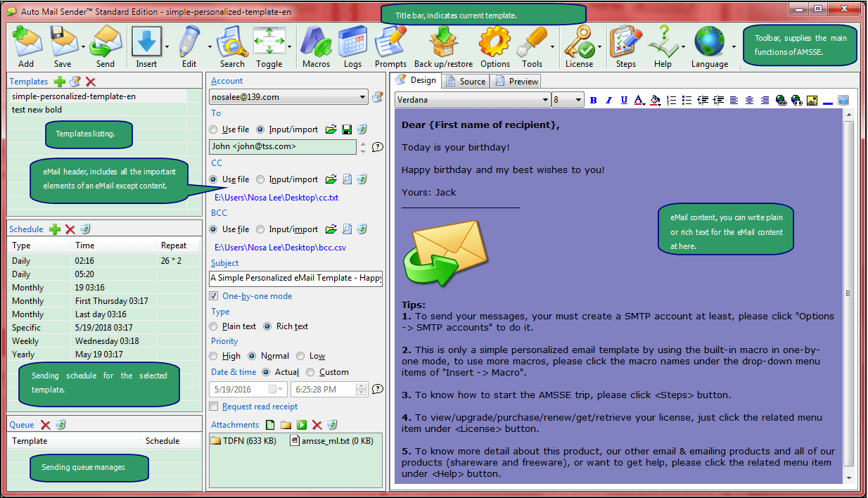Open CC file path link cc.txt

[276, 198]
